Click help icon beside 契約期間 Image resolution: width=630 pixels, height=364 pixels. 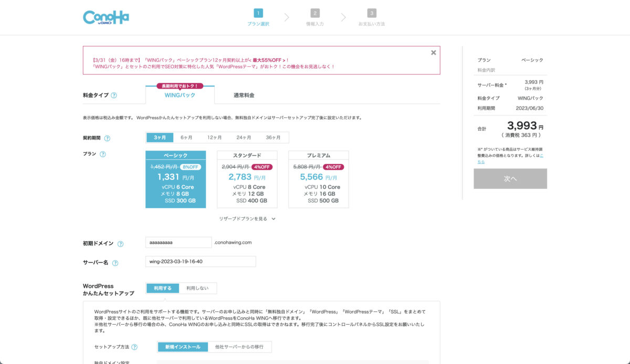(107, 138)
